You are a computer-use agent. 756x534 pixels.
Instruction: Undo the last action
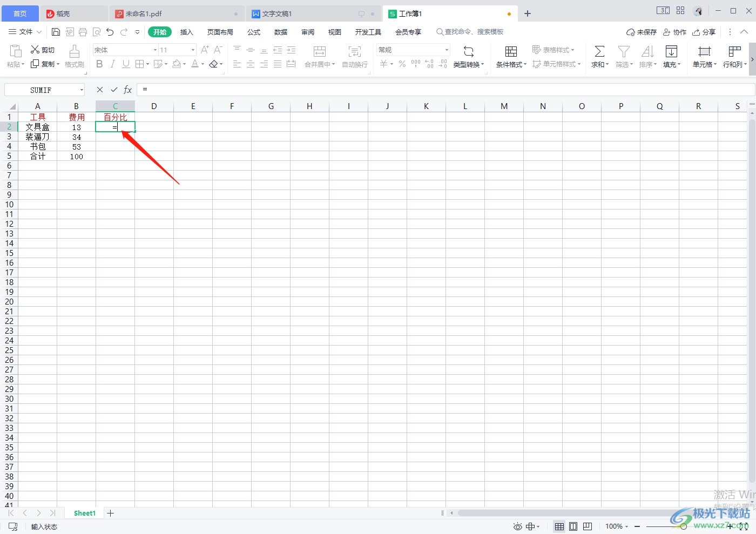point(110,32)
